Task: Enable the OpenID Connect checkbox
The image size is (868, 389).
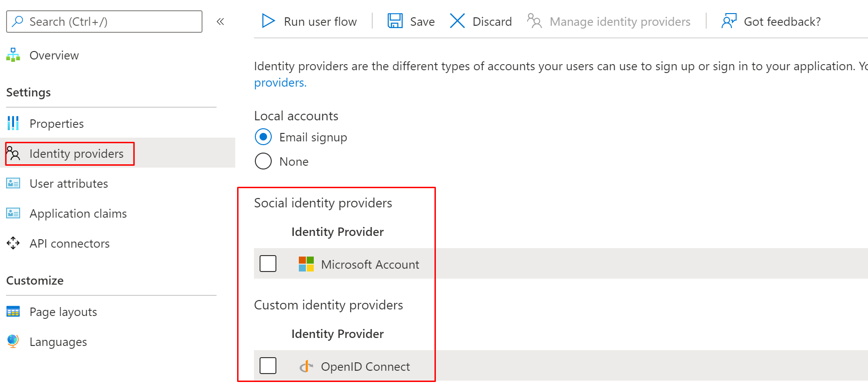Action: 268,366
